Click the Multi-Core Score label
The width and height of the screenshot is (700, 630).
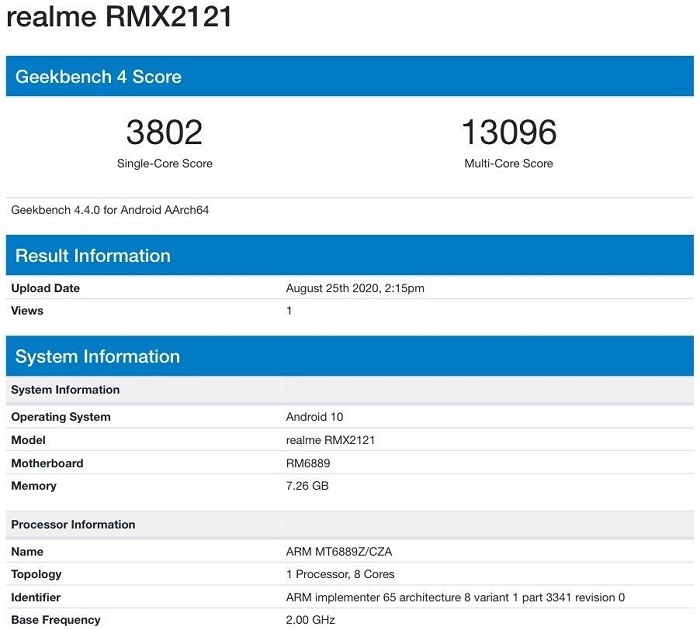pyautogui.click(x=508, y=163)
